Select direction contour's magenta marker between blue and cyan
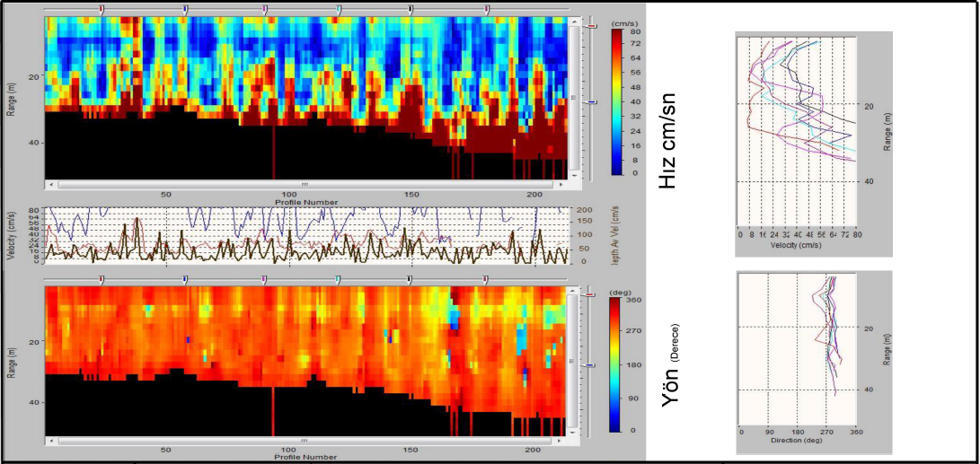Viewport: 980px width, 464px height. point(264,278)
